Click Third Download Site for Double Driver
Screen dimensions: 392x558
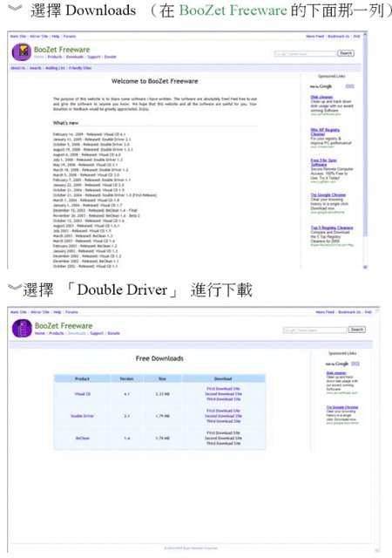coord(223,421)
